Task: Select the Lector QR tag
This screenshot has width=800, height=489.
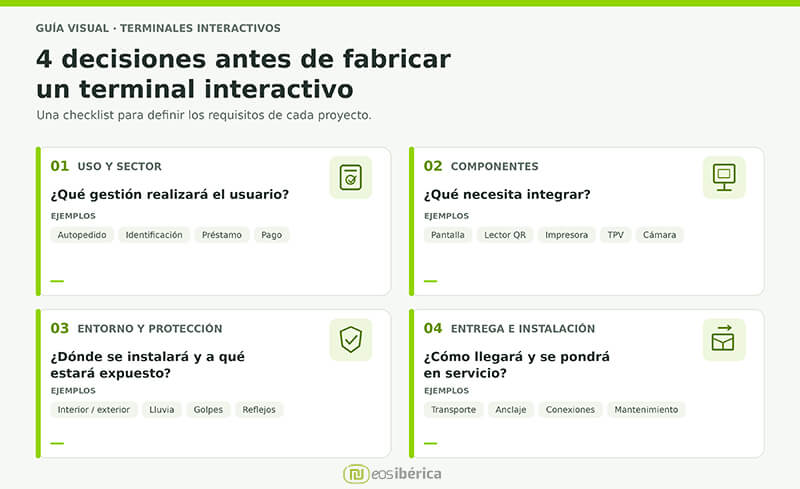Action: [x=505, y=235]
